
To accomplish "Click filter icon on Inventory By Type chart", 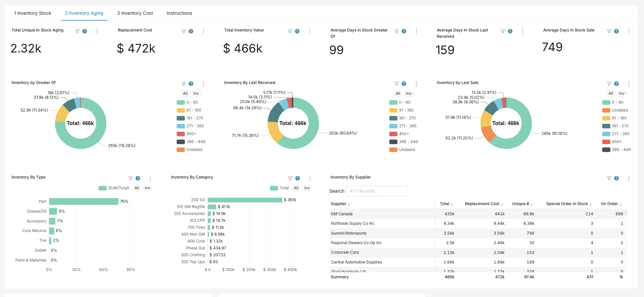I will (x=131, y=178).
